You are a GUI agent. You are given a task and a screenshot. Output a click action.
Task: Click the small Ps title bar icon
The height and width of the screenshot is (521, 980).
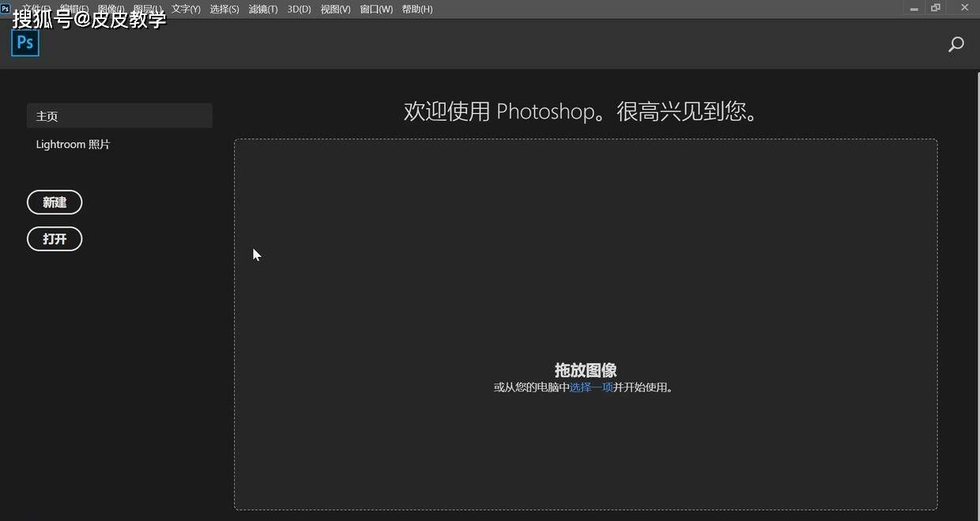pyautogui.click(x=6, y=9)
